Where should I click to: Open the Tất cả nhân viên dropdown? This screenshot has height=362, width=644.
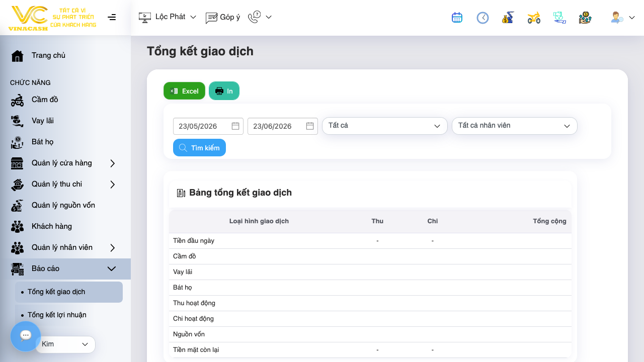(x=515, y=126)
